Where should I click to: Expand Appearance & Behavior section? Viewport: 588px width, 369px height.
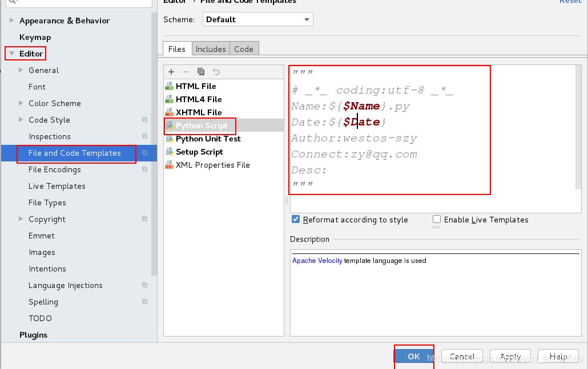[x=11, y=20]
